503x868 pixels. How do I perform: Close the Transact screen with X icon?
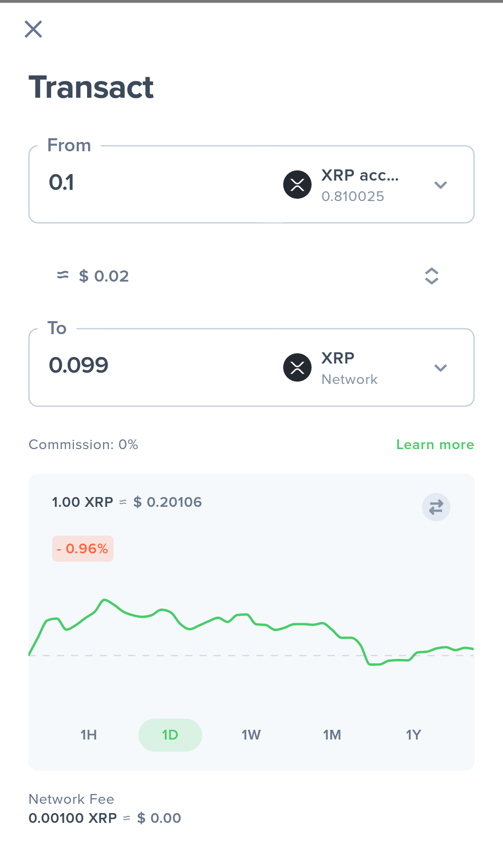(33, 29)
